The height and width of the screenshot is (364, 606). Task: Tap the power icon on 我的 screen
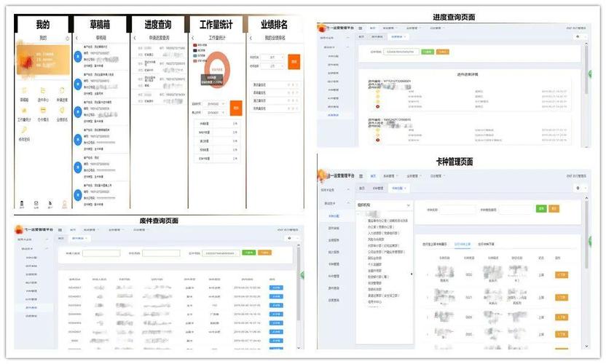pos(67,39)
